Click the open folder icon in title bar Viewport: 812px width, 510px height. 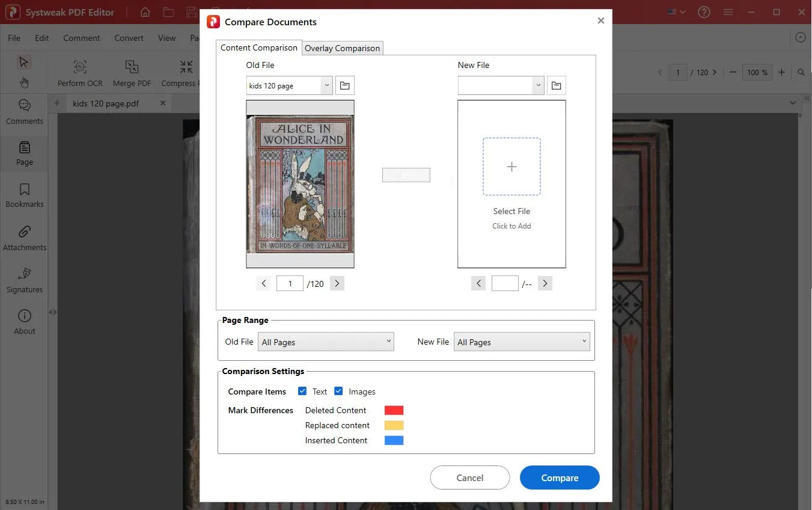pos(168,12)
